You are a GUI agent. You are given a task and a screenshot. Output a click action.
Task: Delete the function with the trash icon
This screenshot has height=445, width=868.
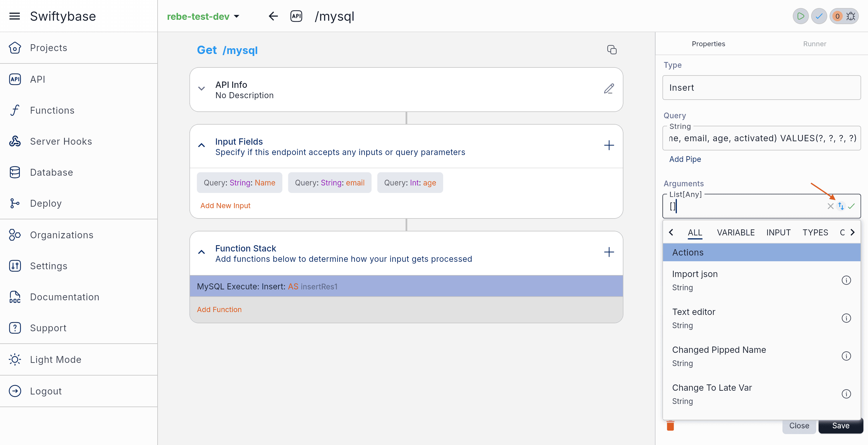tap(670, 426)
